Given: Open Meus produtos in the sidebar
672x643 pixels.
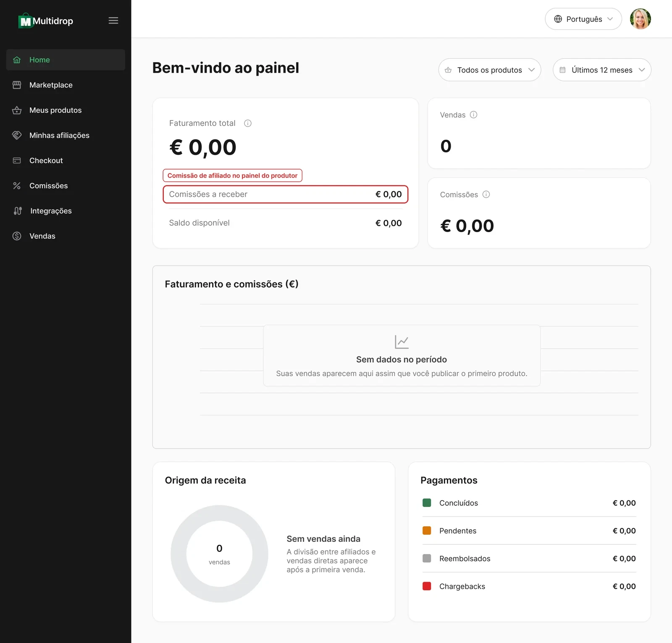Looking at the screenshot, I should pos(66,110).
